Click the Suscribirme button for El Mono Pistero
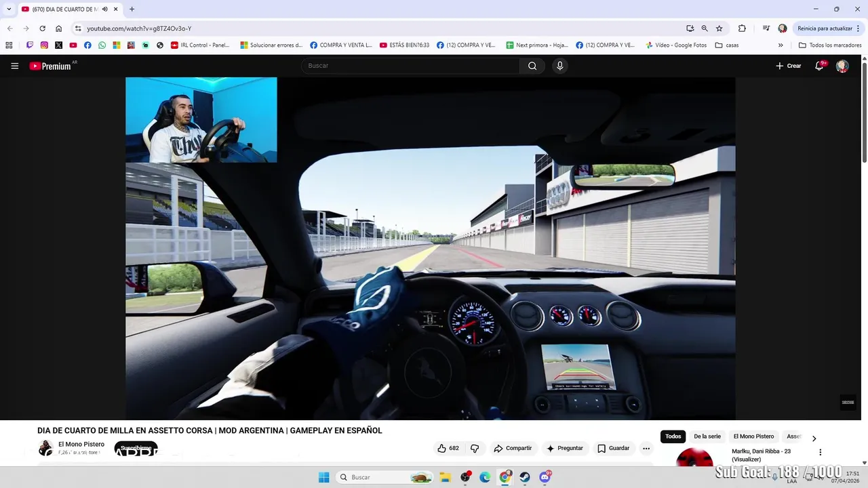 click(x=136, y=448)
